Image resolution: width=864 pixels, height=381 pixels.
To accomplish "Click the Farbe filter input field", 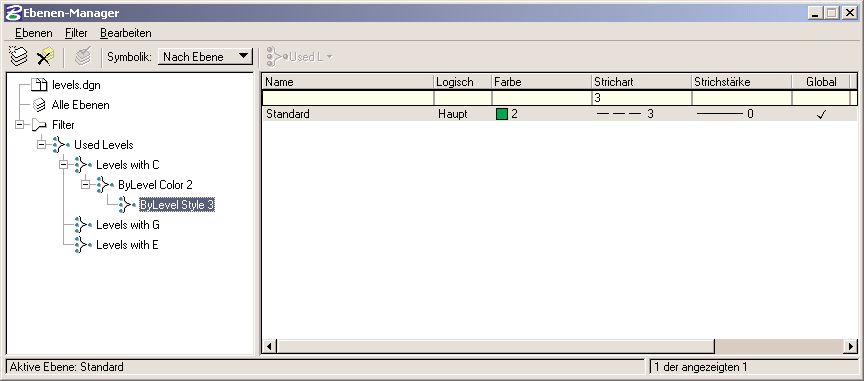I will (542, 98).
